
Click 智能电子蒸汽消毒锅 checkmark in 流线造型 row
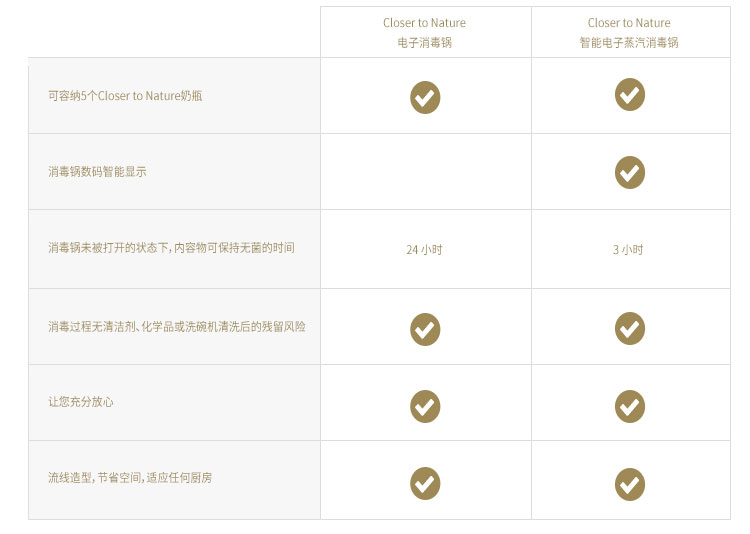629,483
